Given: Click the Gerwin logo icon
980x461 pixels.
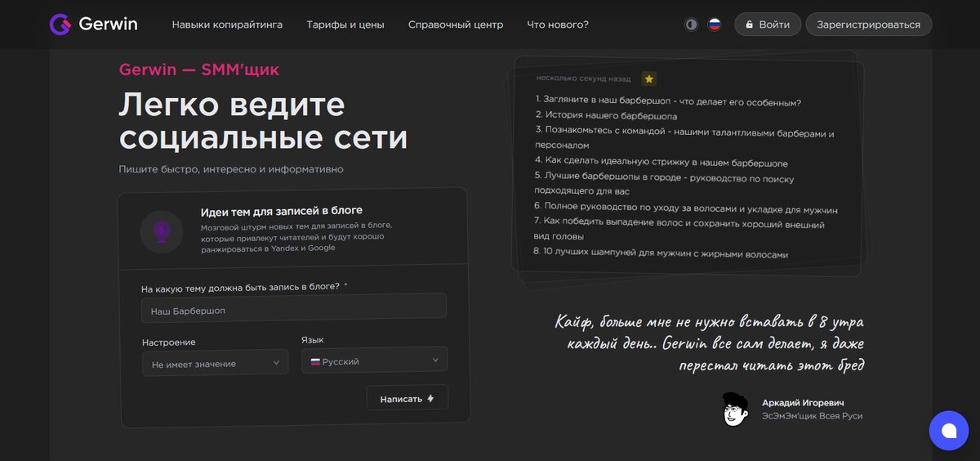Looking at the screenshot, I should [60, 25].
